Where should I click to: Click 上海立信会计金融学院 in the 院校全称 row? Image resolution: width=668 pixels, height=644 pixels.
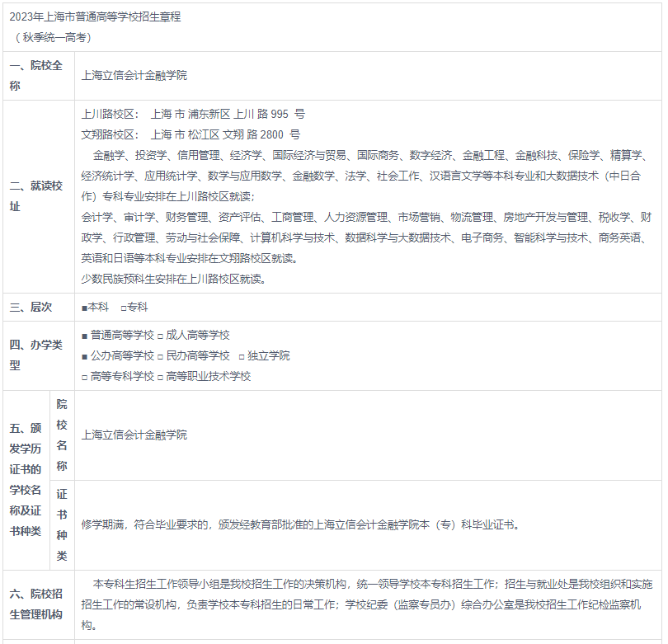(134, 76)
